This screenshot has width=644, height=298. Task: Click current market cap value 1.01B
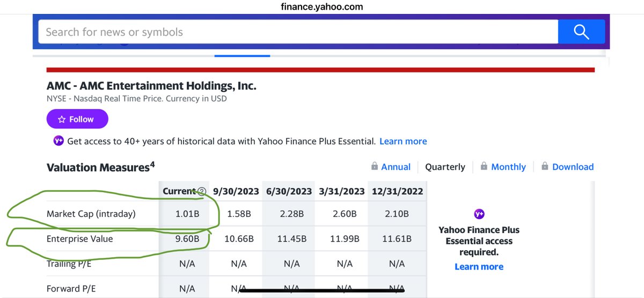pos(187,214)
